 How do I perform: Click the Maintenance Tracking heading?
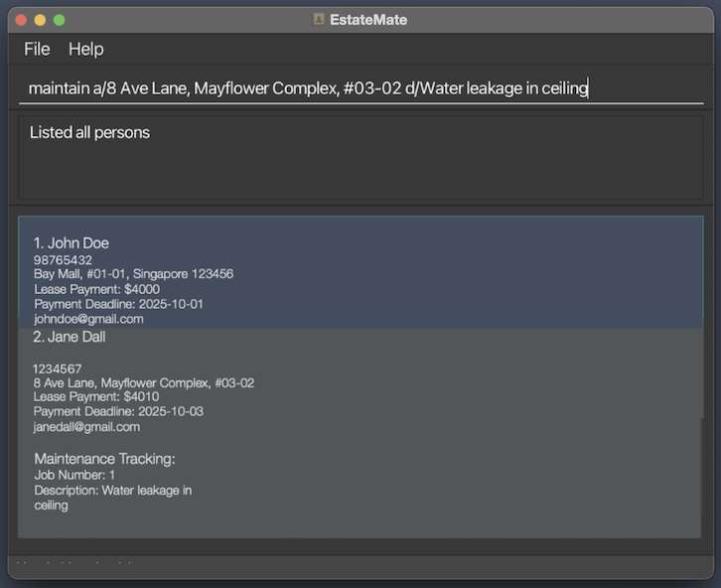[x=104, y=459]
